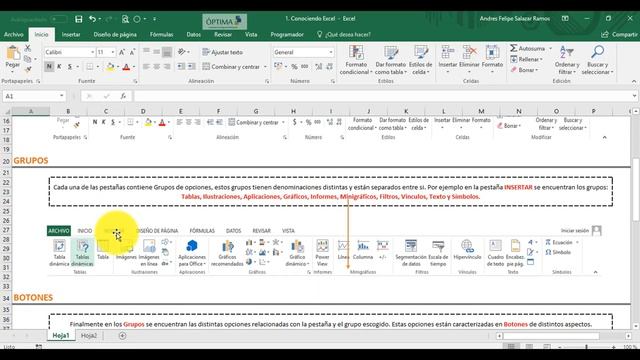
Task: Click Eliminar cells icon
Action: coord(469,52)
